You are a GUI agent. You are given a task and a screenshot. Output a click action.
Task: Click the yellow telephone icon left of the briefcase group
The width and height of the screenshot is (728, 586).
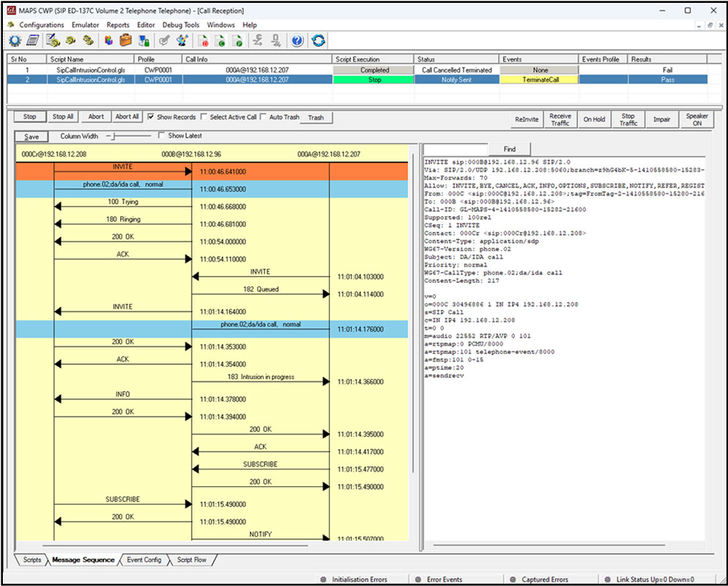pyautogui.click(x=70, y=41)
